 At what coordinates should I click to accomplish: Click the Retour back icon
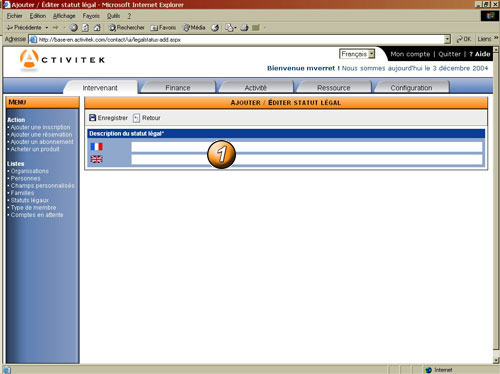pos(136,118)
